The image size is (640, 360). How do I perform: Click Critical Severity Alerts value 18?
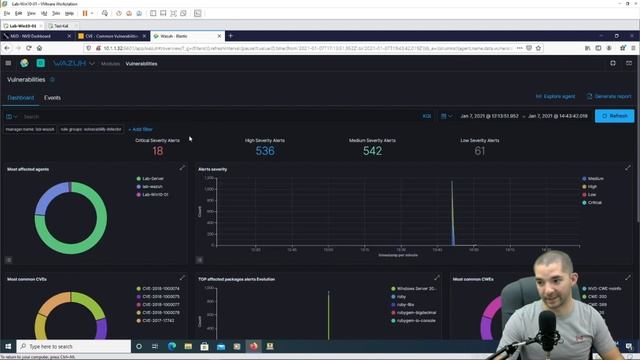tap(158, 151)
